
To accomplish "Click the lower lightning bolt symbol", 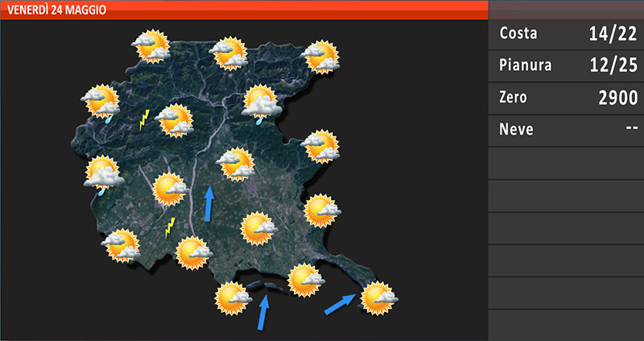I will tap(170, 227).
